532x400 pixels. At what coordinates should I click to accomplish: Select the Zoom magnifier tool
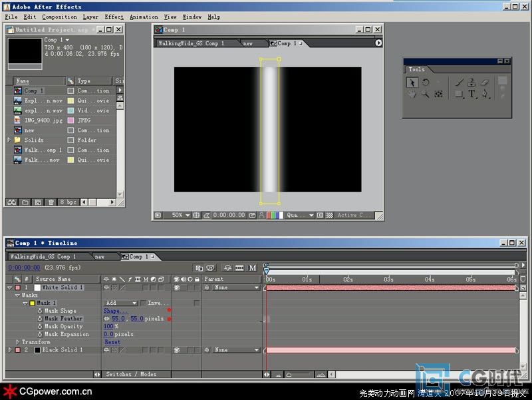click(425, 94)
